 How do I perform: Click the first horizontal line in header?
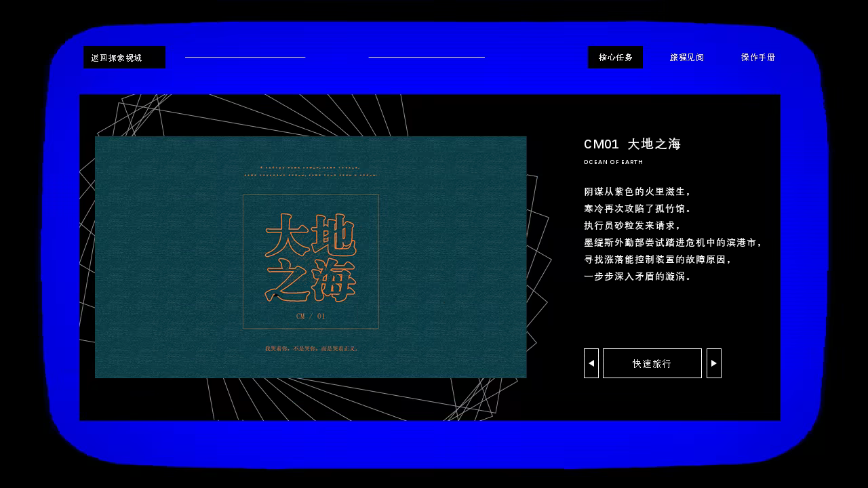(x=245, y=58)
